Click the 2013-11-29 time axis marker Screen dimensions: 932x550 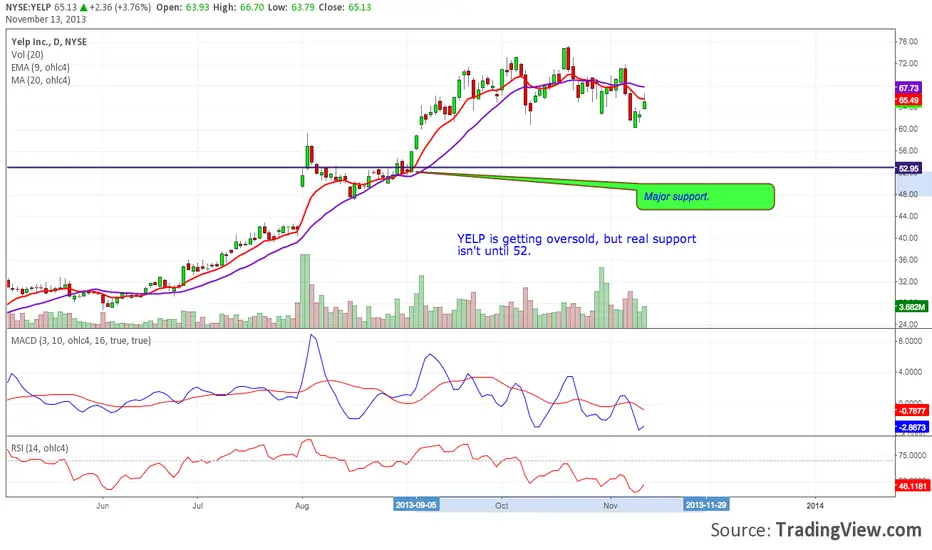point(706,505)
